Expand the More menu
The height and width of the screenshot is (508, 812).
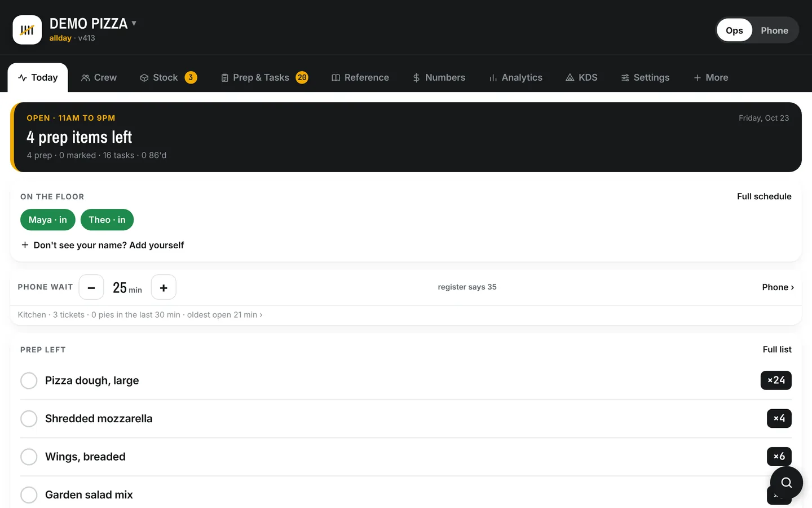point(710,77)
